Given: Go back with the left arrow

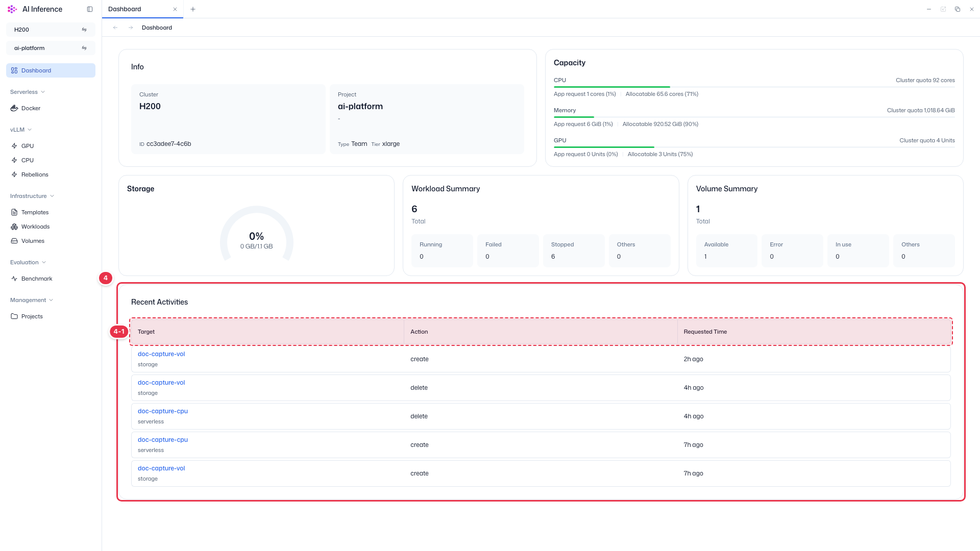Looking at the screenshot, I should click(115, 28).
